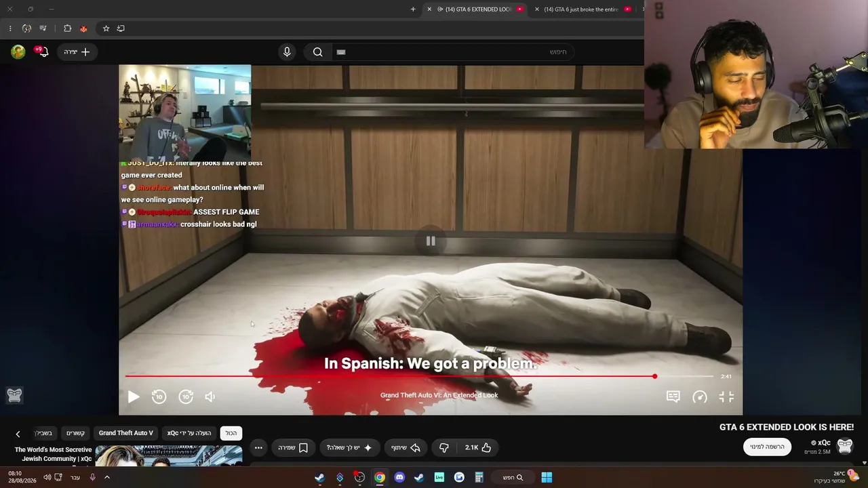Screen dimensions: 868x488
Task: Click the YouTube search magnifier icon
Action: pyautogui.click(x=317, y=52)
